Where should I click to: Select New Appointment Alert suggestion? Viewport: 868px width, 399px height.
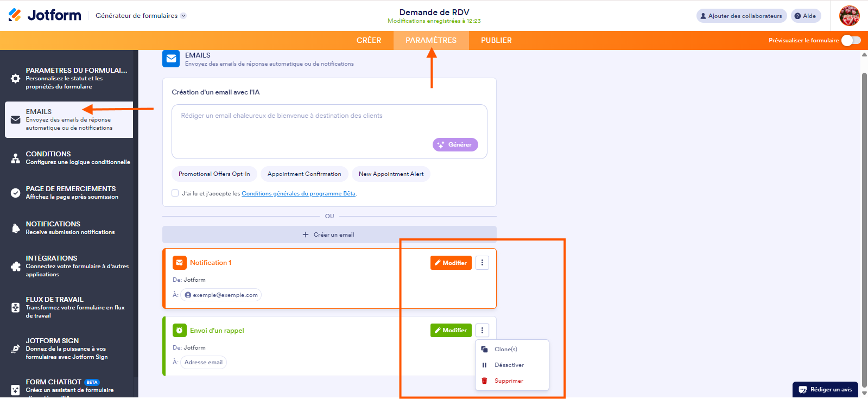pyautogui.click(x=391, y=174)
